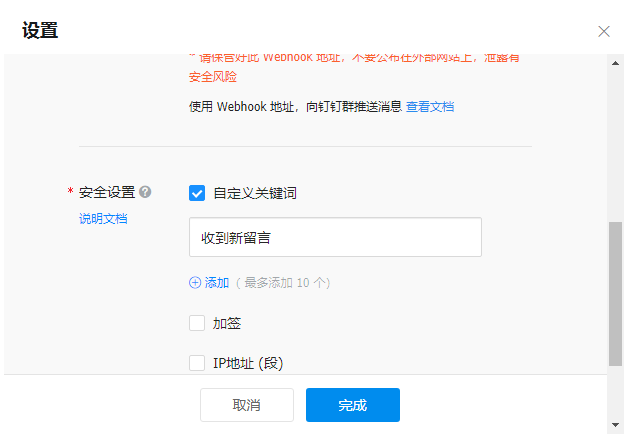Viewport: 631px width, 442px height.
Task: Click the 自定义关键词 label text
Action: 255,193
